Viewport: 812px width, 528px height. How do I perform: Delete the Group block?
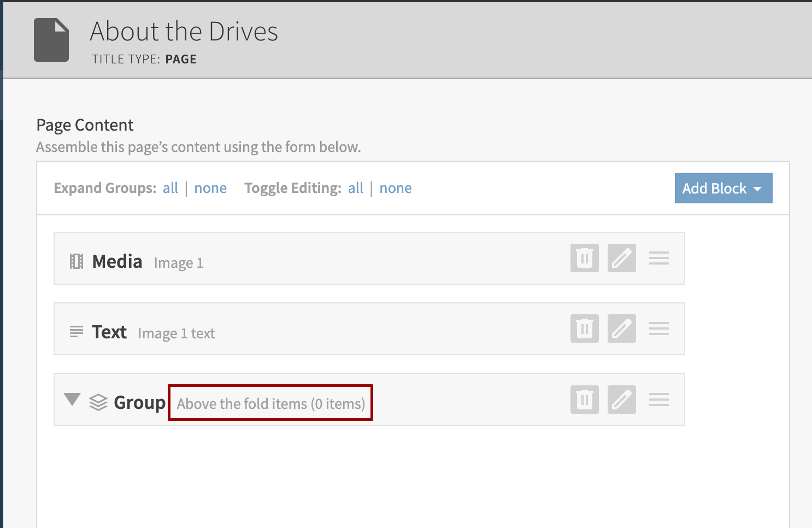pos(584,400)
